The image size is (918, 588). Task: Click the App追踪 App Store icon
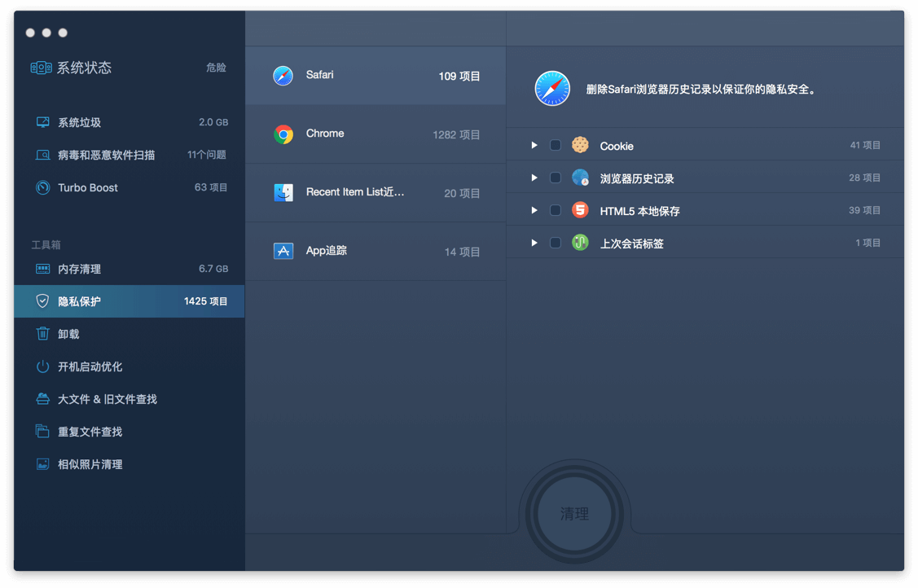pos(283,251)
